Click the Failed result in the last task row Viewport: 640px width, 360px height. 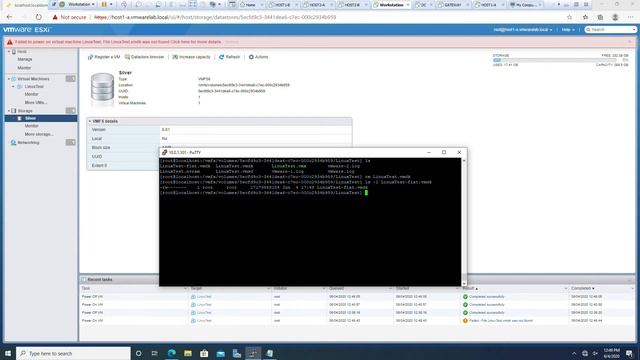(x=501, y=321)
